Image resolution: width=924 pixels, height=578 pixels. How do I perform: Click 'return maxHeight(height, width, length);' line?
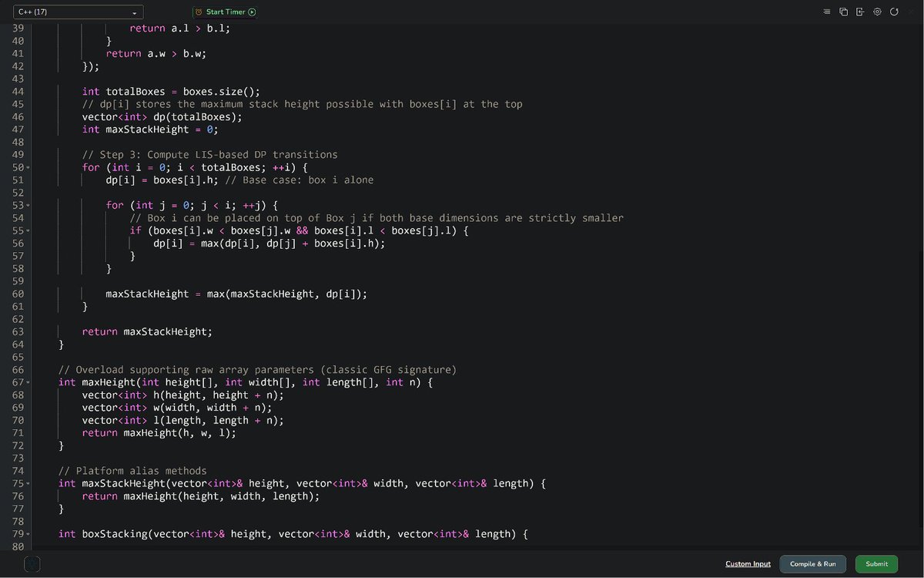pyautogui.click(x=200, y=496)
